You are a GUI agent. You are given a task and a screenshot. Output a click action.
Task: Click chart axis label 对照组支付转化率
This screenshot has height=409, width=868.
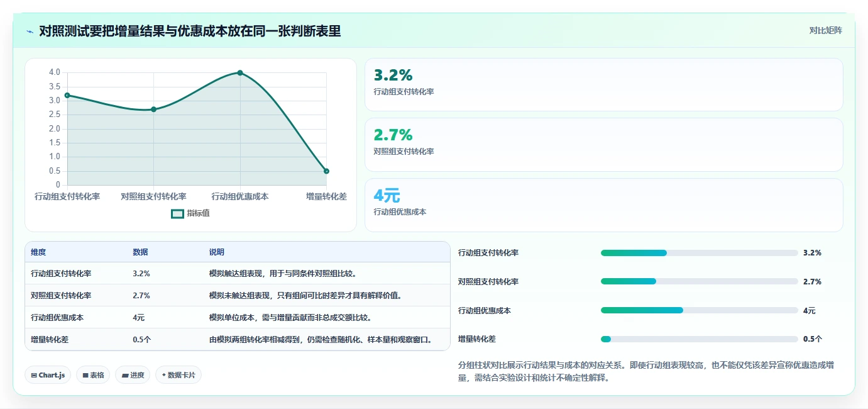click(154, 196)
